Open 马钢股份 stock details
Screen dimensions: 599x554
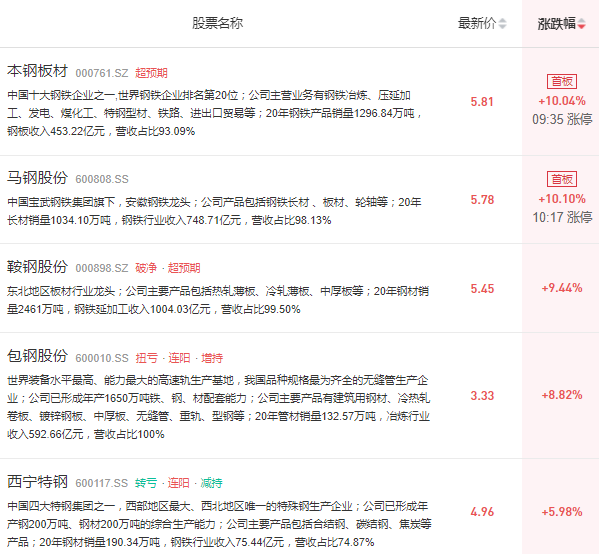37,177
